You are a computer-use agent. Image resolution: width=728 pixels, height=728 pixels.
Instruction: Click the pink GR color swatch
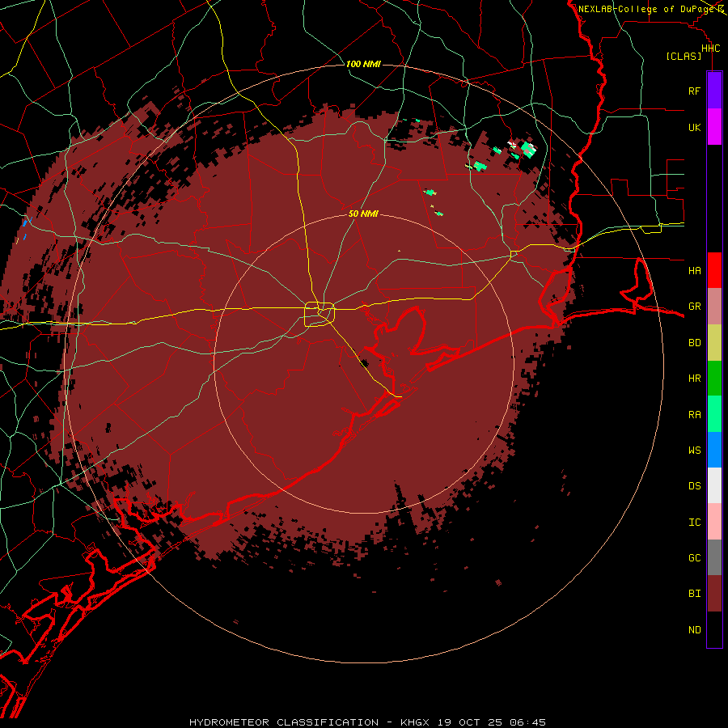click(x=714, y=306)
